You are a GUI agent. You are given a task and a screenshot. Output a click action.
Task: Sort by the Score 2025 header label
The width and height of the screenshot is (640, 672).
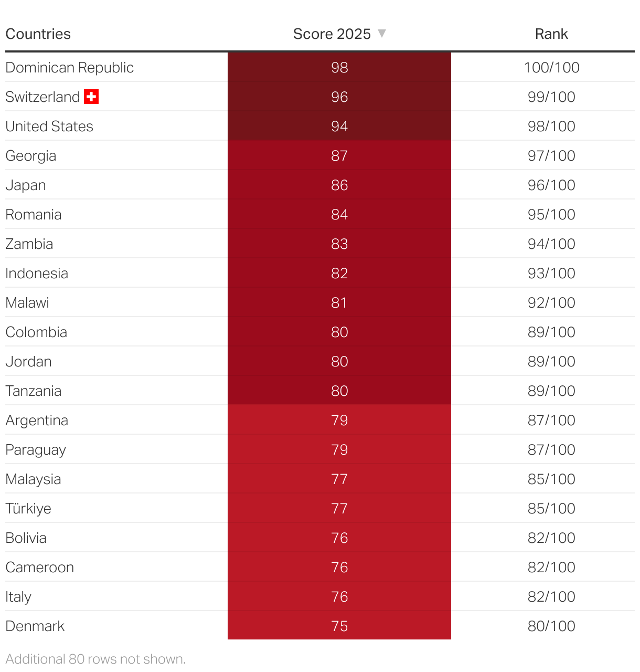pyautogui.click(x=332, y=34)
